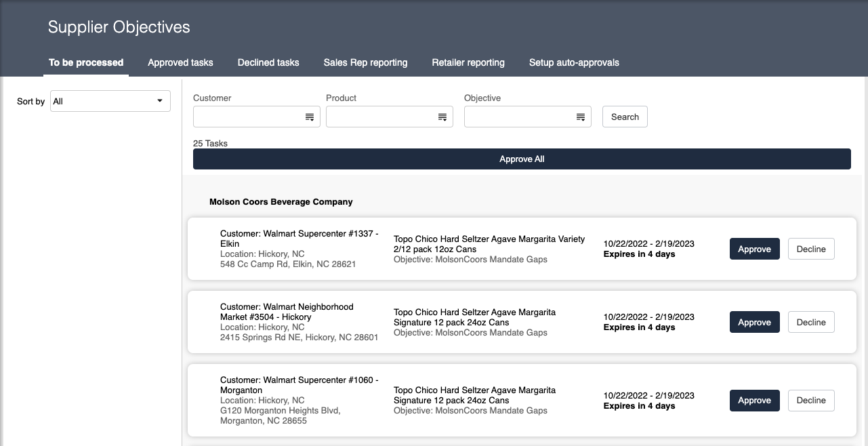The height and width of the screenshot is (446, 868).
Task: Open the Declined tasks tab
Action: 268,62
